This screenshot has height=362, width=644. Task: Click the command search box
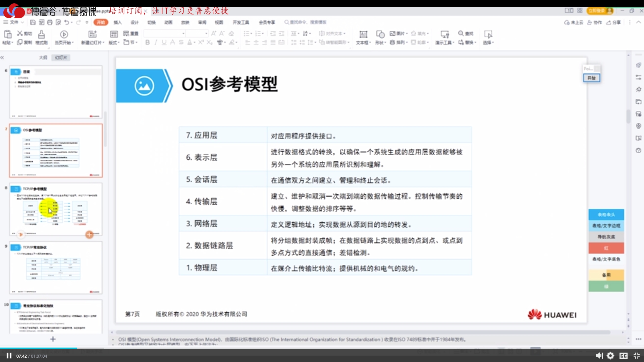point(305,22)
